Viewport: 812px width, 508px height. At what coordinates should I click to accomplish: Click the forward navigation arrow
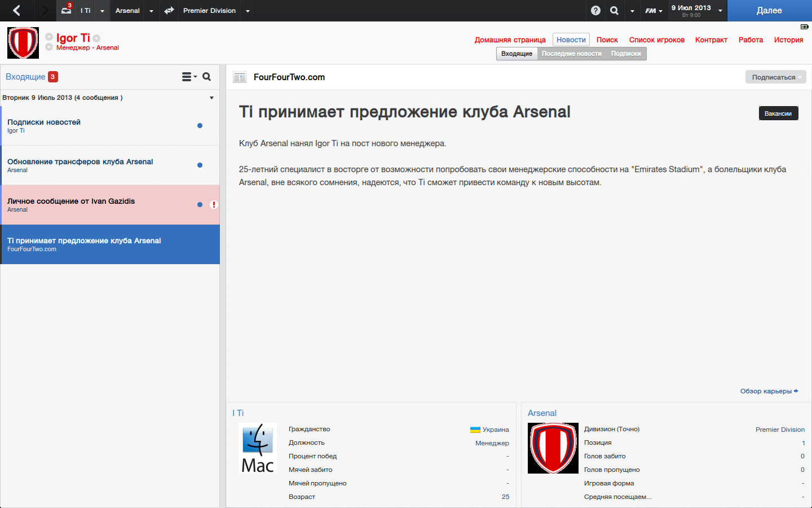(45, 11)
